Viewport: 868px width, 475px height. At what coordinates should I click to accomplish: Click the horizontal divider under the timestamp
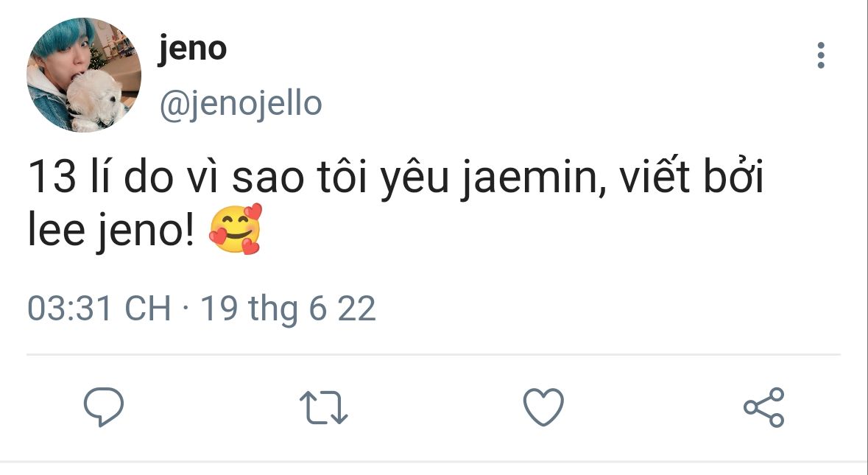coord(434,354)
